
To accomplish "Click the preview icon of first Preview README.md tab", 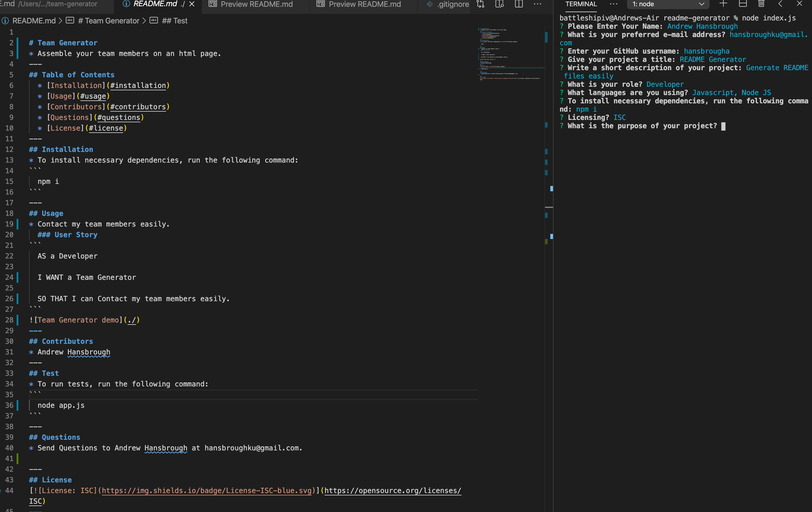I will 212,4.
